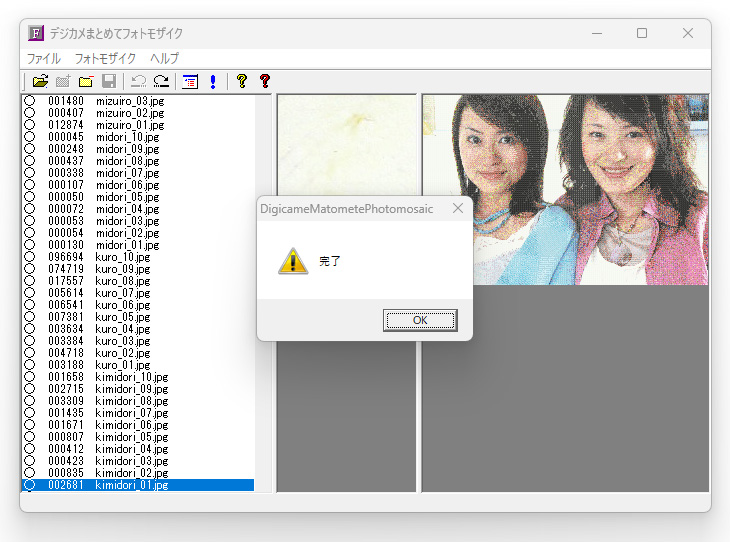Minimize the main application window
Image resolution: width=730 pixels, height=542 pixels.
[x=597, y=34]
